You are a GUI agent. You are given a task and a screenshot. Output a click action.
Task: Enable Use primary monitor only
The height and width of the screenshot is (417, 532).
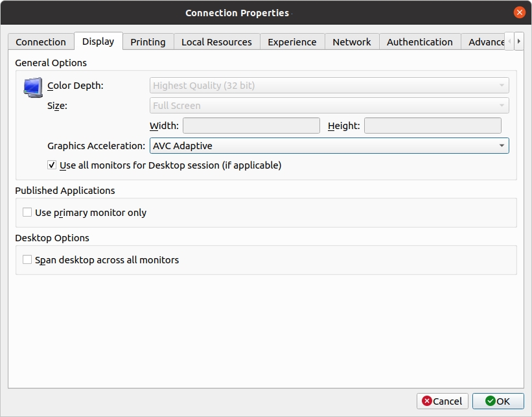pos(27,213)
